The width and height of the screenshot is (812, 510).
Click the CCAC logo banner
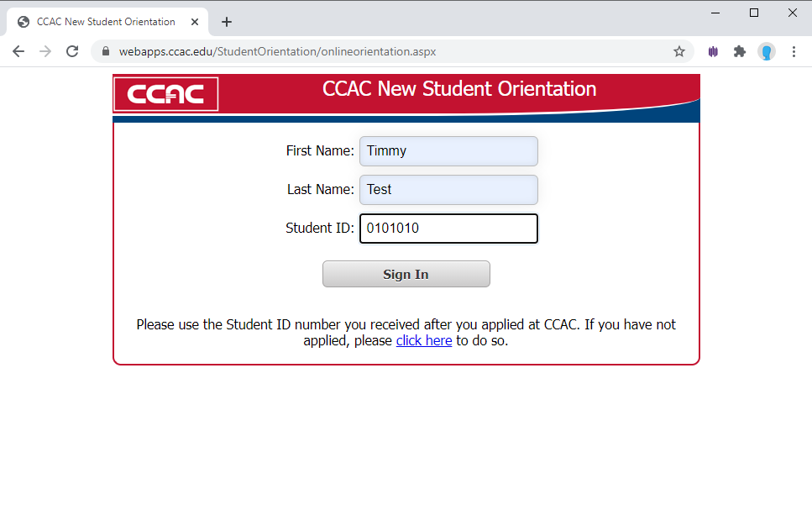point(165,93)
